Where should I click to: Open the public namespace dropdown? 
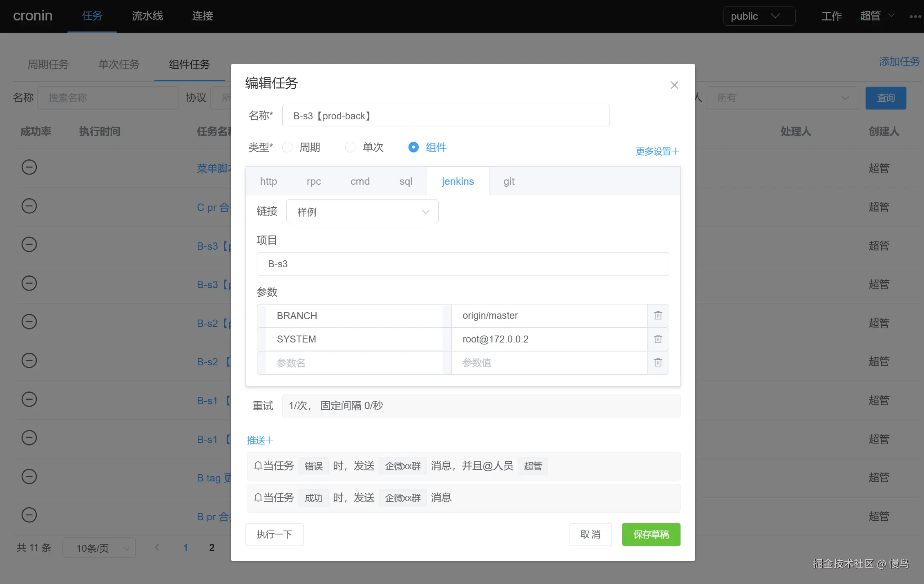pyautogui.click(x=759, y=16)
